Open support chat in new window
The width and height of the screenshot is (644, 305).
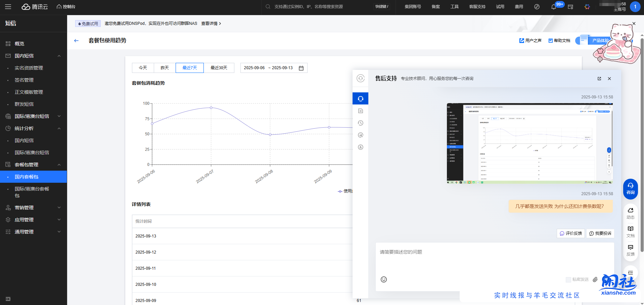point(599,79)
